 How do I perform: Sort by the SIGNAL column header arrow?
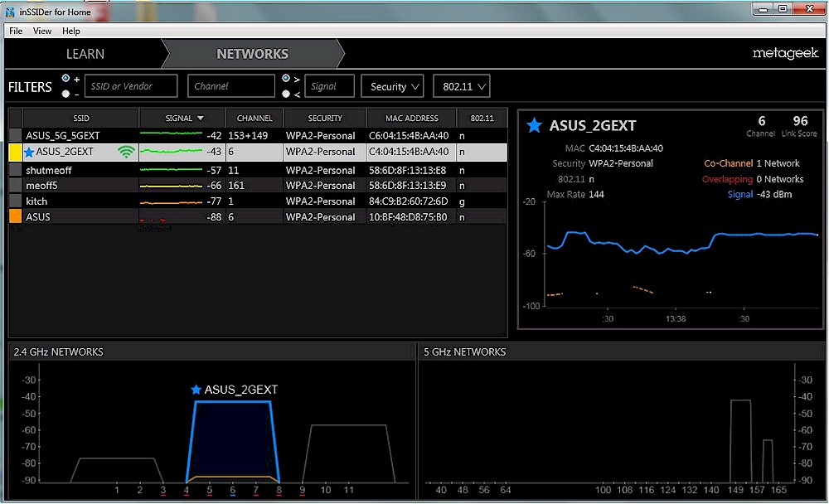tap(200, 118)
